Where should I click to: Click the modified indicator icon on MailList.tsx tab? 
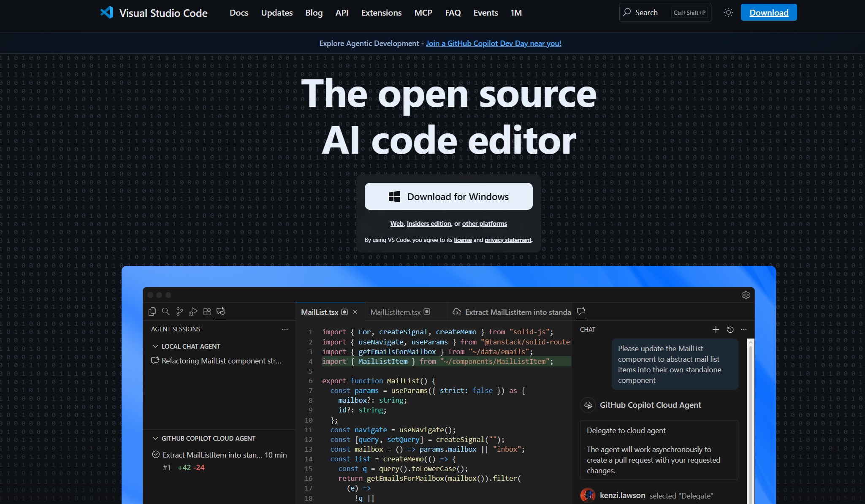pyautogui.click(x=344, y=312)
